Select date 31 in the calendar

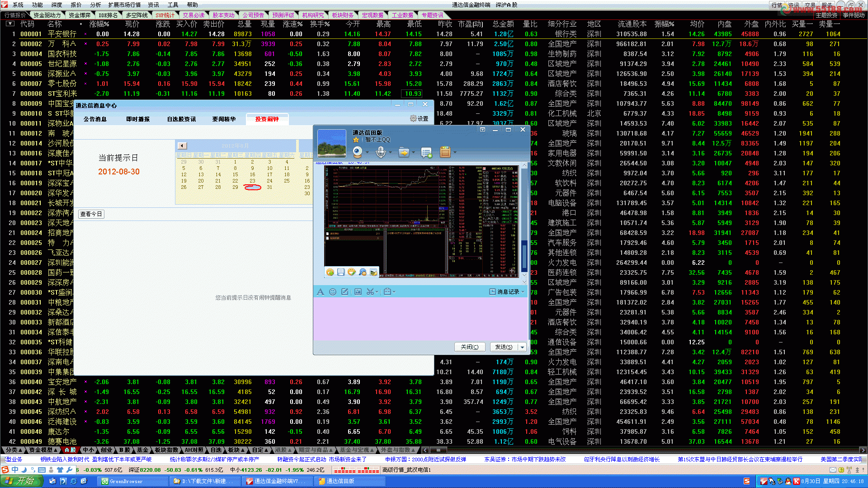click(269, 187)
